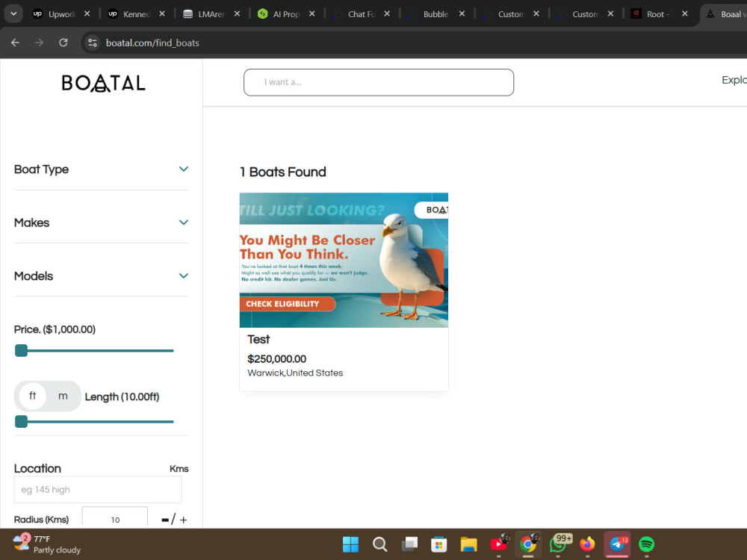Reload the page with the refresh icon

pos(63,43)
